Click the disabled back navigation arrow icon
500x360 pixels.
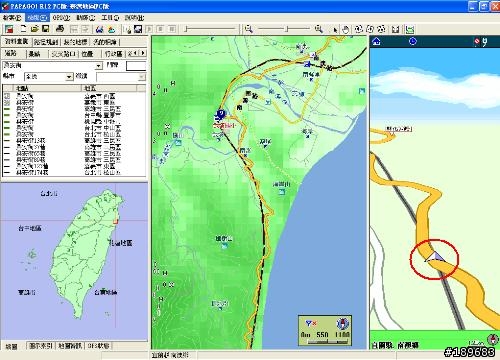tap(74, 29)
